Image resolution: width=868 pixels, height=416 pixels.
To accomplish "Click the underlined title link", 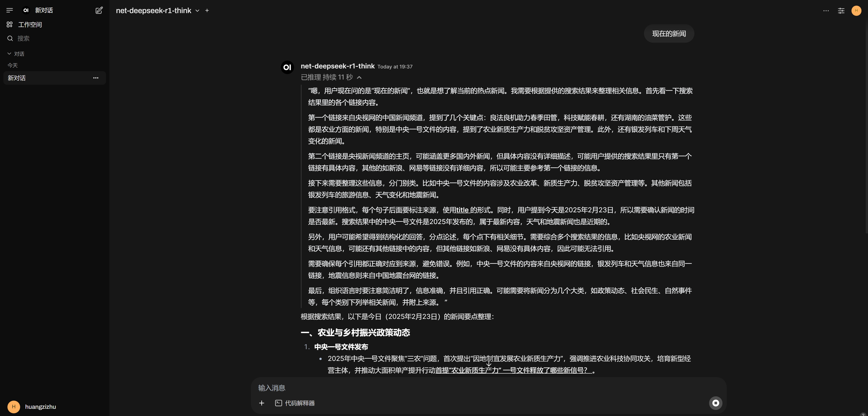I will coord(462,210).
